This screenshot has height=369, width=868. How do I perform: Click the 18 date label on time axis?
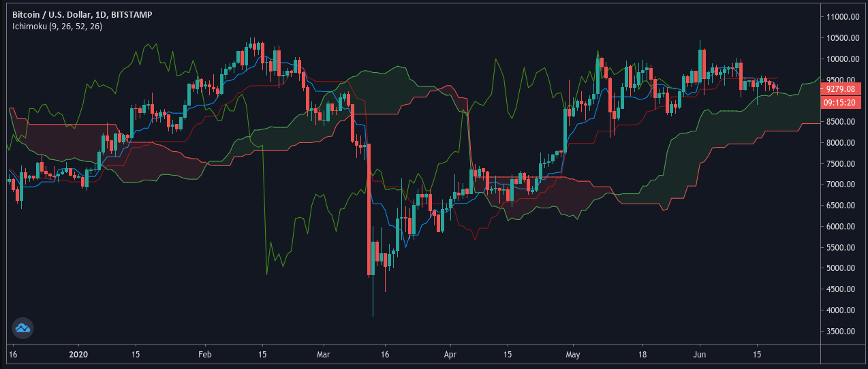(641, 355)
